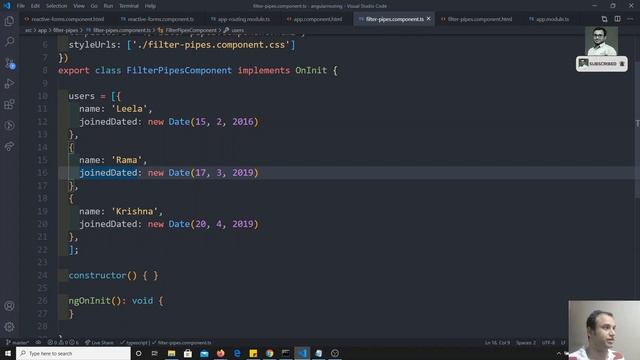Switch to filter-pipes.component.html tab
Viewport: 640px width, 360px height.
[x=477, y=19]
